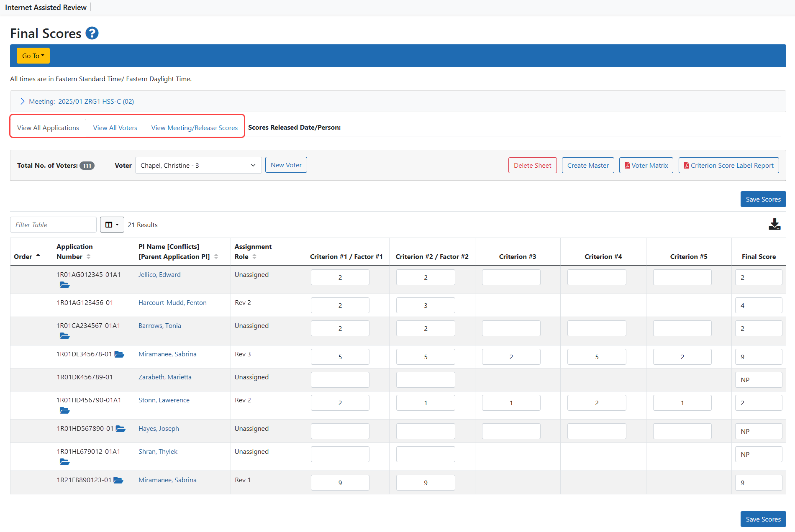The width and height of the screenshot is (795, 532).
Task: Open PI link Zarabeth, Marietta
Action: [165, 377]
